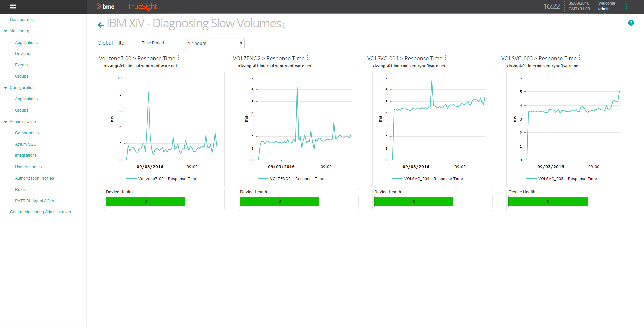
Task: Open the admin user options dots
Action: pyautogui.click(x=626, y=6)
